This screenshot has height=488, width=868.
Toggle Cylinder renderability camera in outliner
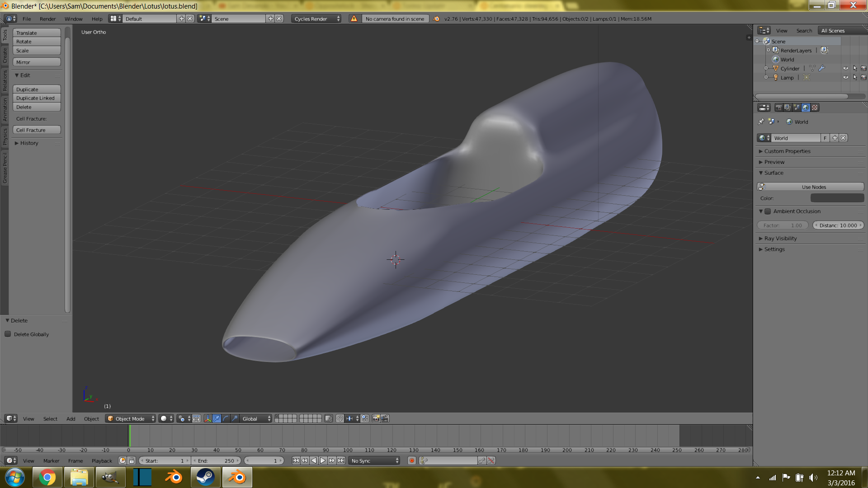pos(863,68)
